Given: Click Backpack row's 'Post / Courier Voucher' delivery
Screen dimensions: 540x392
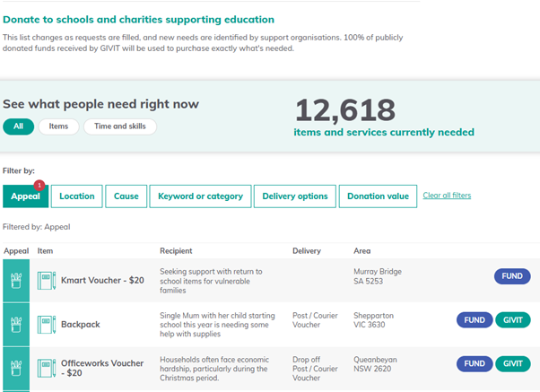Looking at the screenshot, I should tap(315, 320).
